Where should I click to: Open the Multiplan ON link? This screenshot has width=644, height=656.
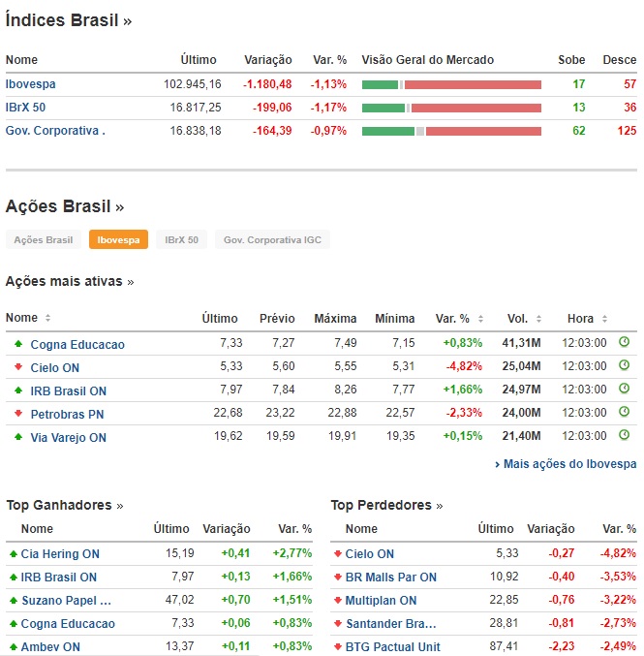tap(381, 601)
